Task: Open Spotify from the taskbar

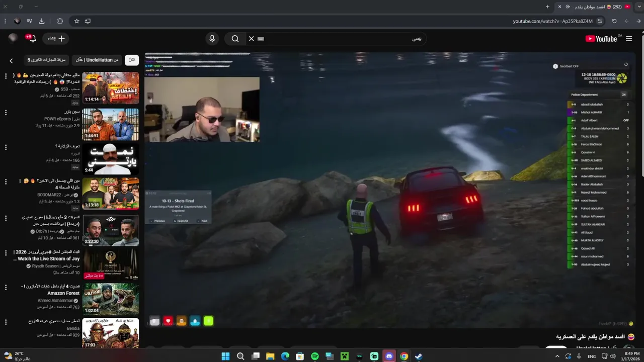Action: (x=314, y=356)
